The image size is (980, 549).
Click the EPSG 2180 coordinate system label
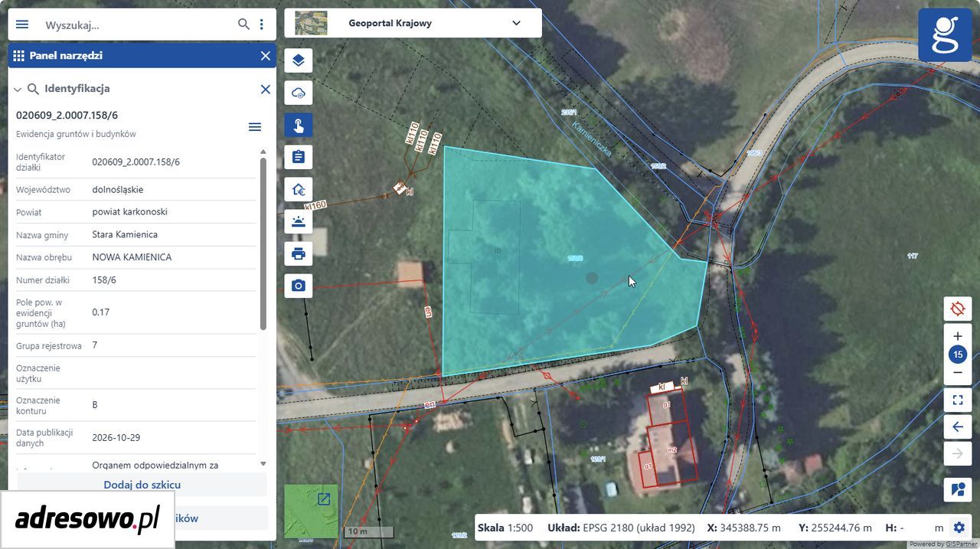click(639, 528)
